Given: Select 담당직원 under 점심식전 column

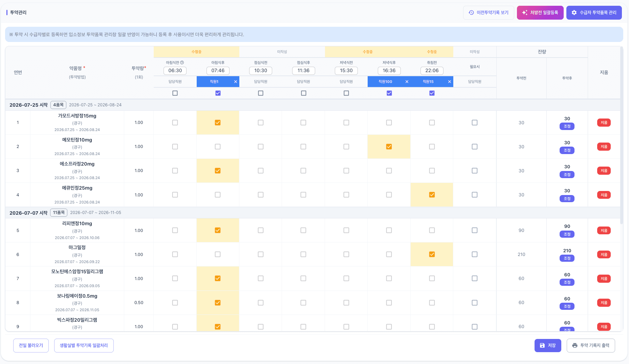Looking at the screenshot, I should (261, 82).
